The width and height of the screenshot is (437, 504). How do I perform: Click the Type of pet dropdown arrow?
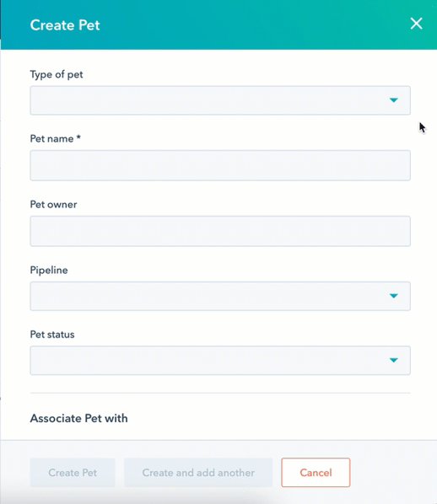tap(394, 100)
